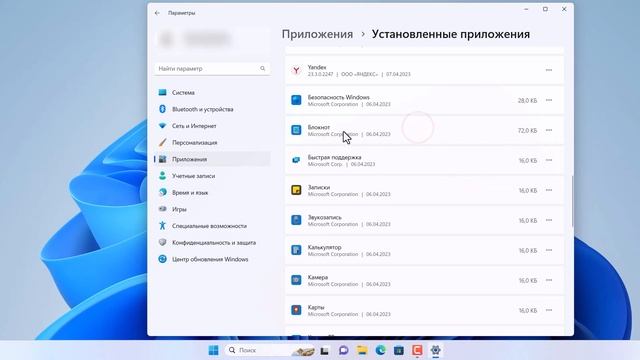640x360 pixels.
Task: Open Учетные записи section
Action: tap(212, 176)
